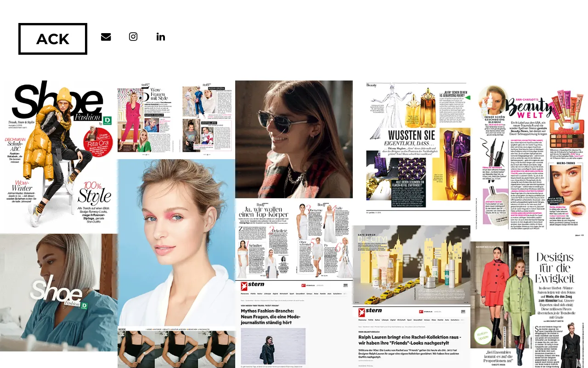This screenshot has width=588, height=368.
Task: View the black tops image strip
Action: [x=176, y=347]
